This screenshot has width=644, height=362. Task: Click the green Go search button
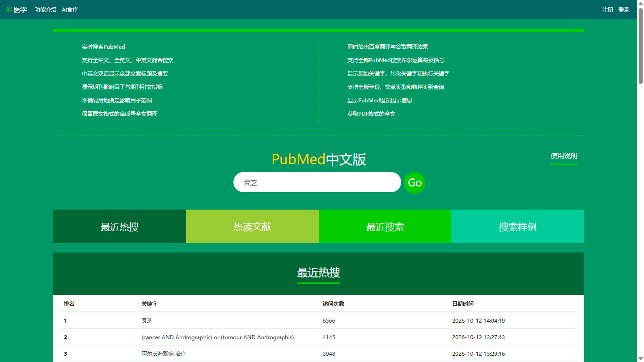415,183
